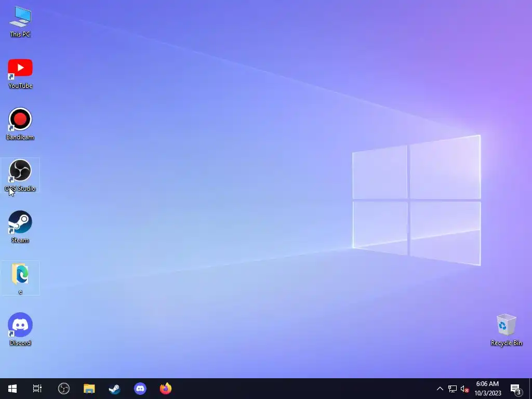Open the Windows Start menu

click(12, 389)
